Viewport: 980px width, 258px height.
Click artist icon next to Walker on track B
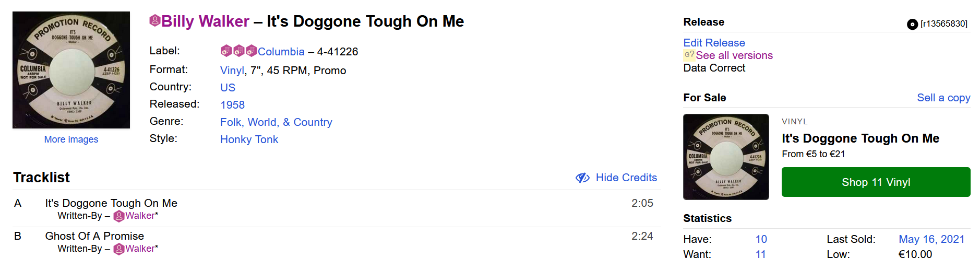click(x=119, y=249)
